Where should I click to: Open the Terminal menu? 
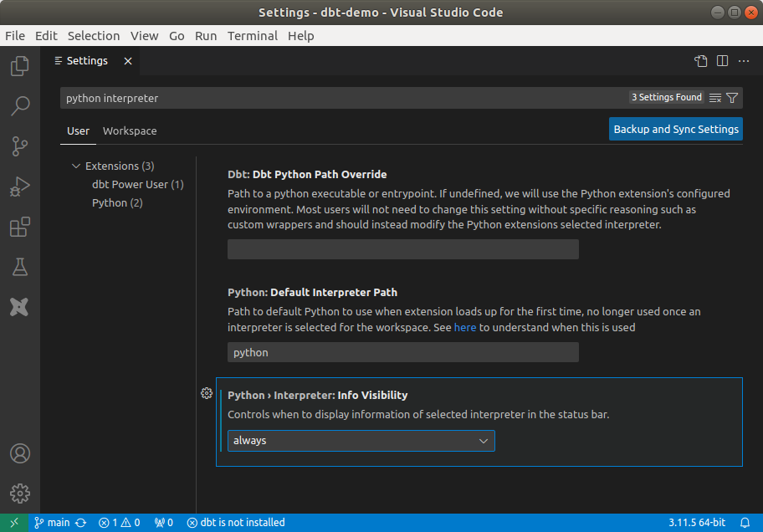(252, 36)
